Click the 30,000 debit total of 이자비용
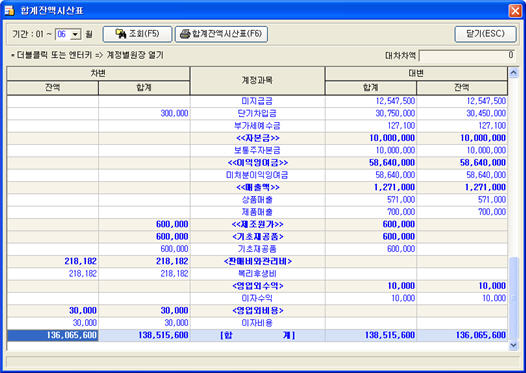This screenshot has height=373, width=526. [x=176, y=323]
